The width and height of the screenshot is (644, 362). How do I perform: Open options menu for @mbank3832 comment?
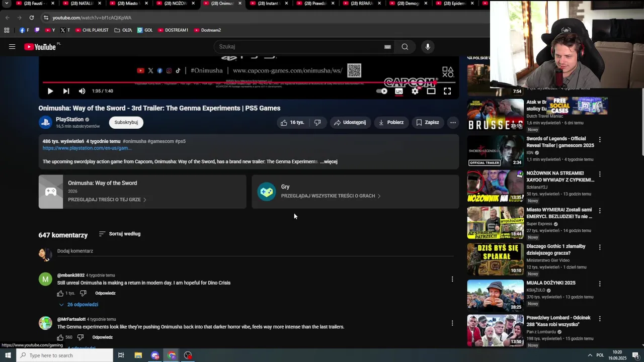(452, 279)
